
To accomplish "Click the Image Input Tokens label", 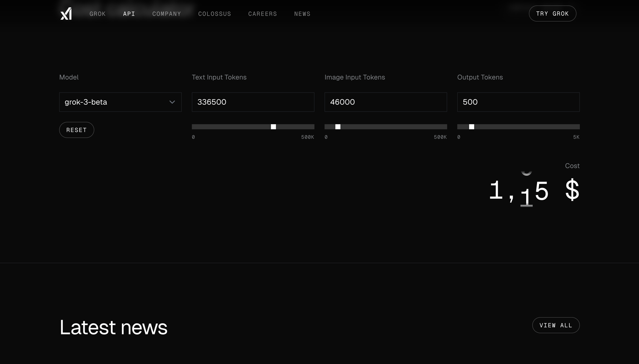I will [x=355, y=77].
